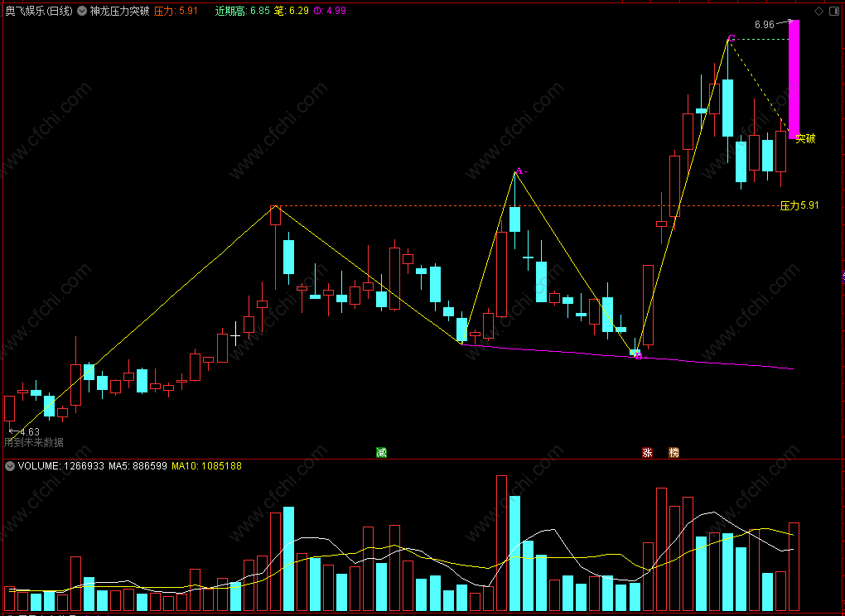Click the indicator name 神龙压力突破
The image size is (845, 616).
119,11
